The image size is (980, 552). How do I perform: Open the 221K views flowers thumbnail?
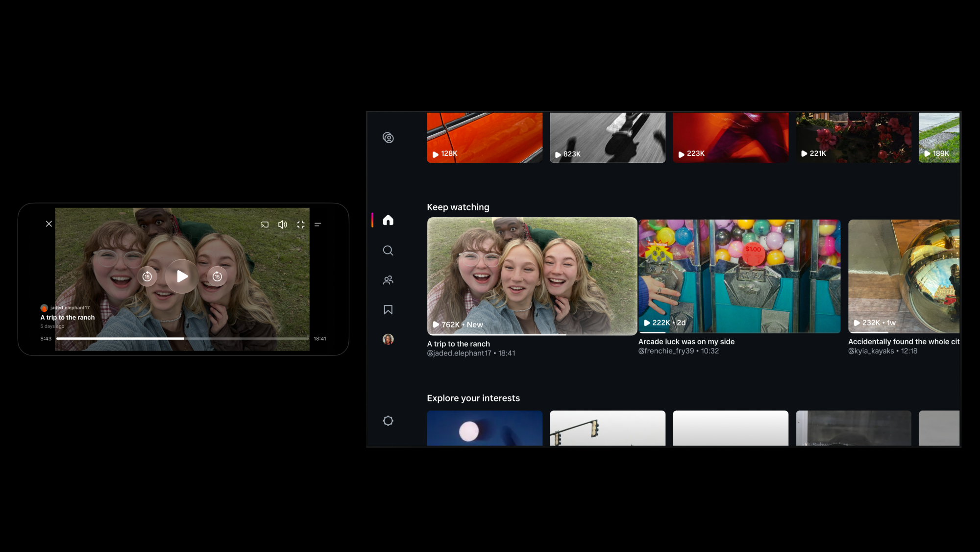point(854,137)
